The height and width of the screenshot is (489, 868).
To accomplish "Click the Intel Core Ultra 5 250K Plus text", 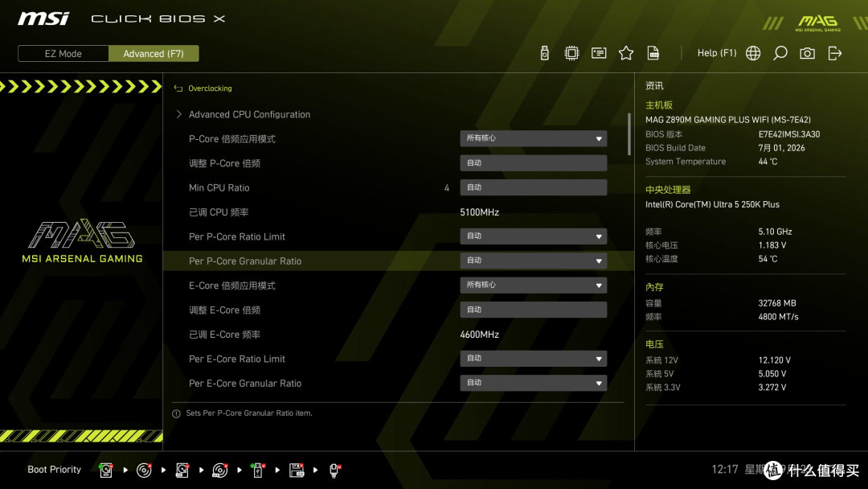I will pyautogui.click(x=712, y=204).
